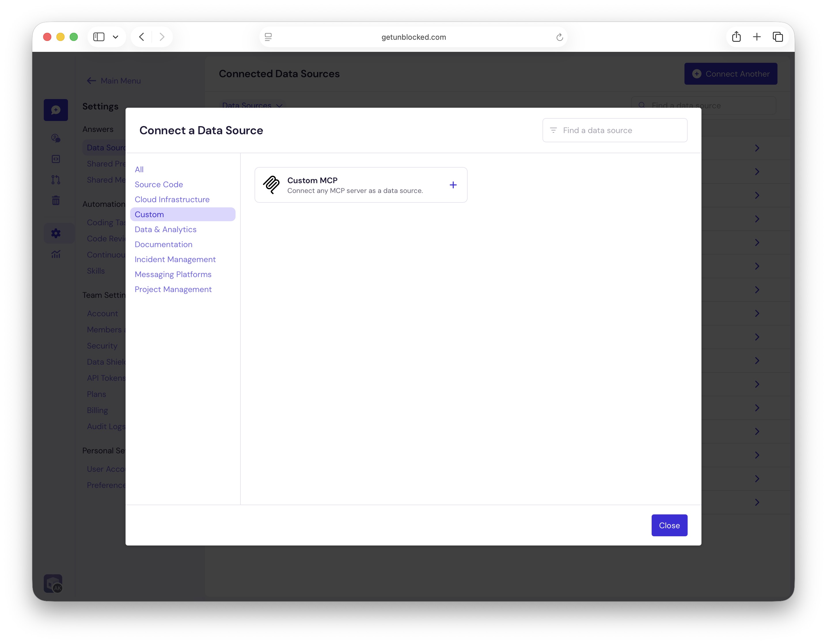
Task: Expand the last data source row chevron
Action: 757,502
